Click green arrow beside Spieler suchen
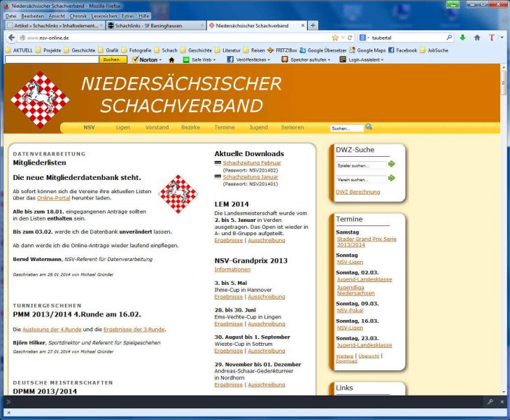 [392, 164]
